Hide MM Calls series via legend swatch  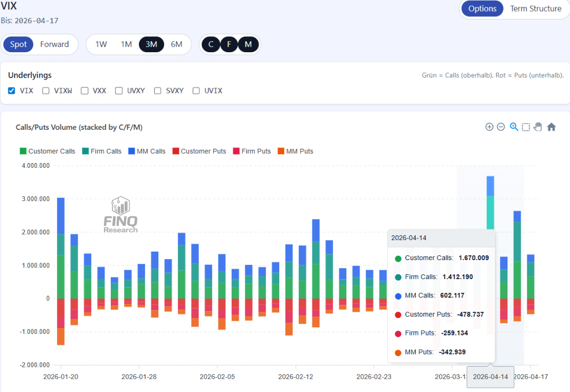point(131,151)
